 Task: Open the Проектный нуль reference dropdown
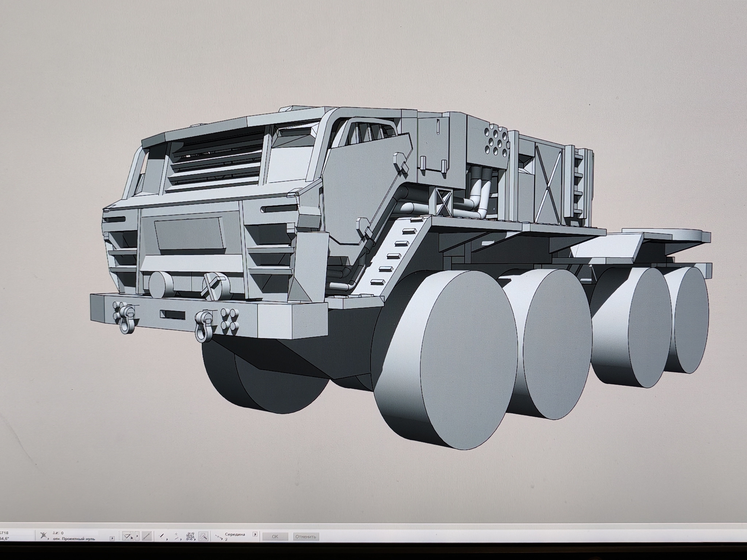(112, 538)
